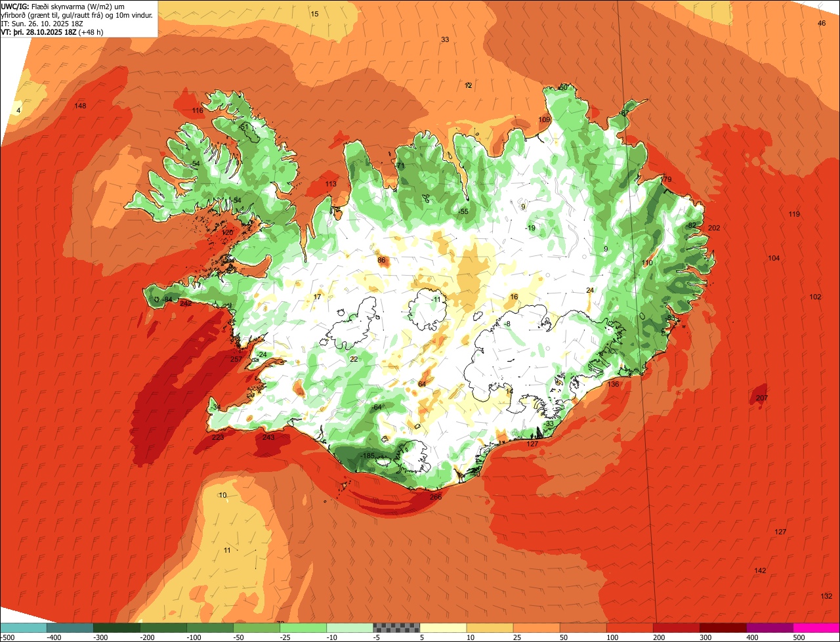Click the light teal -500 to -400 swatch
The image size is (840, 642).
pyautogui.click(x=24, y=628)
